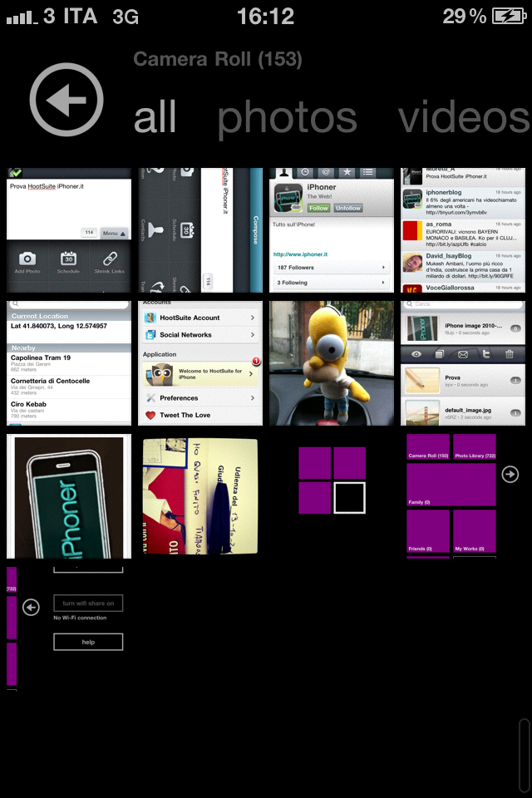Open the rotated Compose screen thumbnail

[x=200, y=230]
